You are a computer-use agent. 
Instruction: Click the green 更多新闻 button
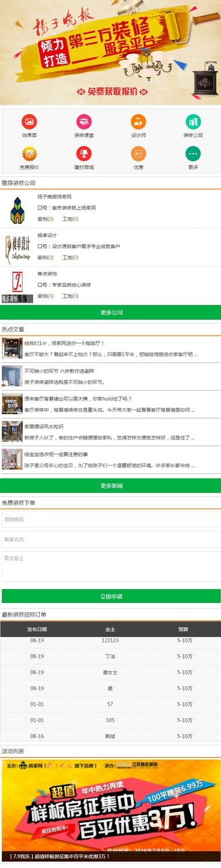[x=110, y=486]
